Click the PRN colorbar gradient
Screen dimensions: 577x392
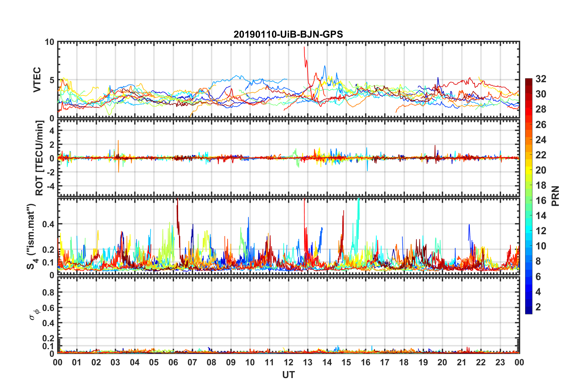pos(528,196)
